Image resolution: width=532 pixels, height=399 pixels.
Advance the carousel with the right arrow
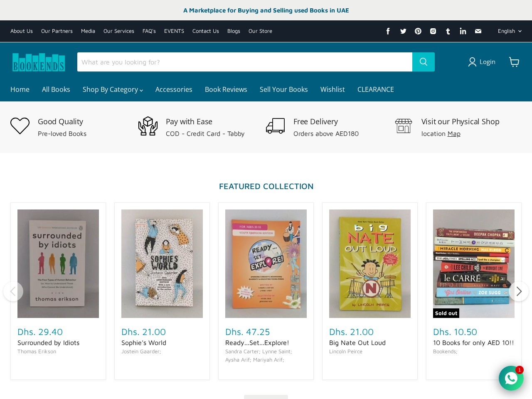point(519,291)
